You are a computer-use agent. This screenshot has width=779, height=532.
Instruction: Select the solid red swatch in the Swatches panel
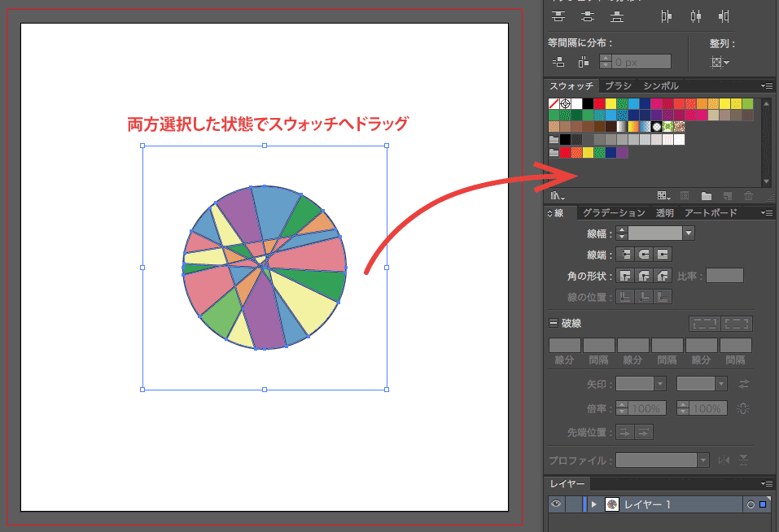tap(599, 103)
